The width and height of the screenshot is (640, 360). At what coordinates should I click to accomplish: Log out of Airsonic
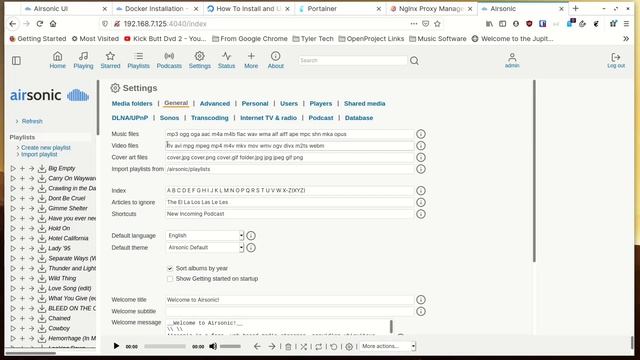pyautogui.click(x=616, y=60)
